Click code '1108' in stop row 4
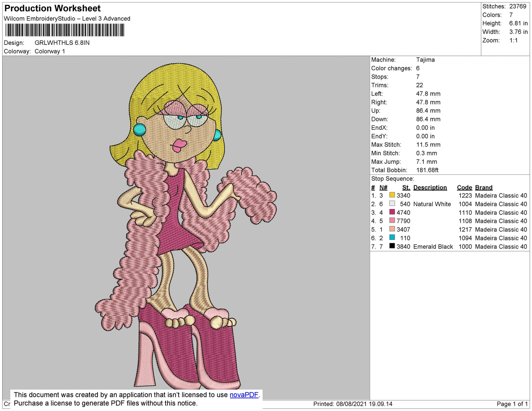This screenshot has width=532, height=411. (x=465, y=221)
